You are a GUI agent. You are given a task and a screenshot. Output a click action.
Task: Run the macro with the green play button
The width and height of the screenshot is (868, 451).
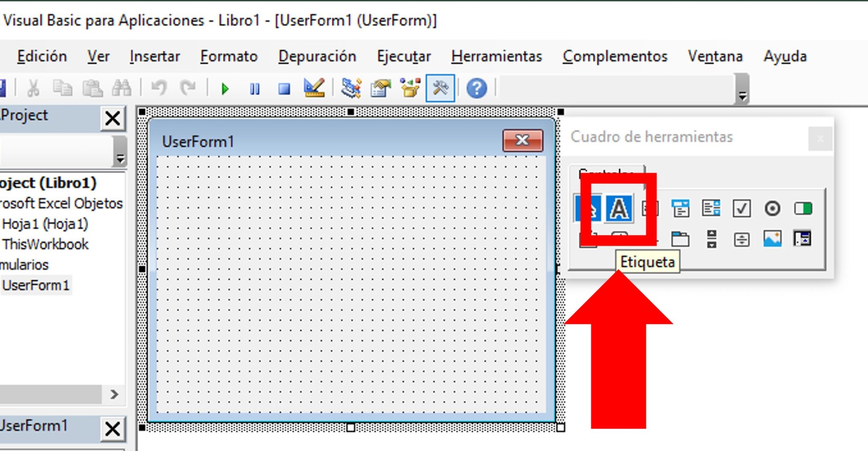click(225, 89)
